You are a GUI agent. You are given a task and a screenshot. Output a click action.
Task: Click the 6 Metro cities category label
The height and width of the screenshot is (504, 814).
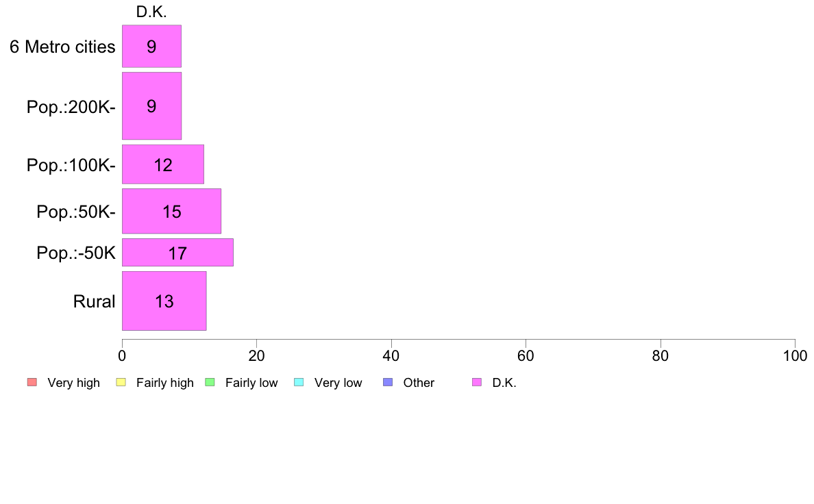coord(62,47)
